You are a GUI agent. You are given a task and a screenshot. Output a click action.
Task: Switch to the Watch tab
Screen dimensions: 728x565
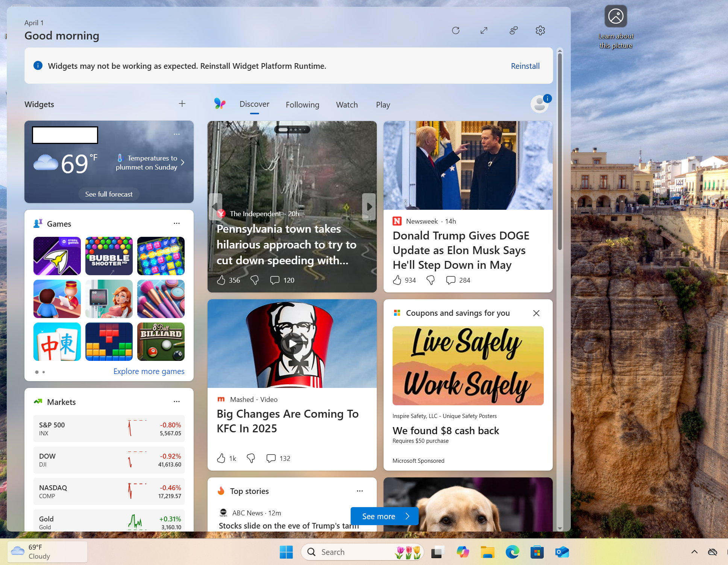pyautogui.click(x=347, y=105)
